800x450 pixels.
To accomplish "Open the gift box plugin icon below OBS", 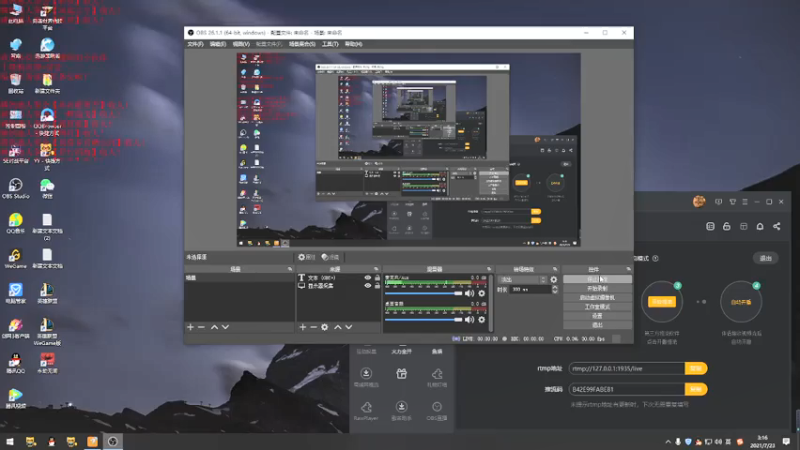I will [402, 373].
